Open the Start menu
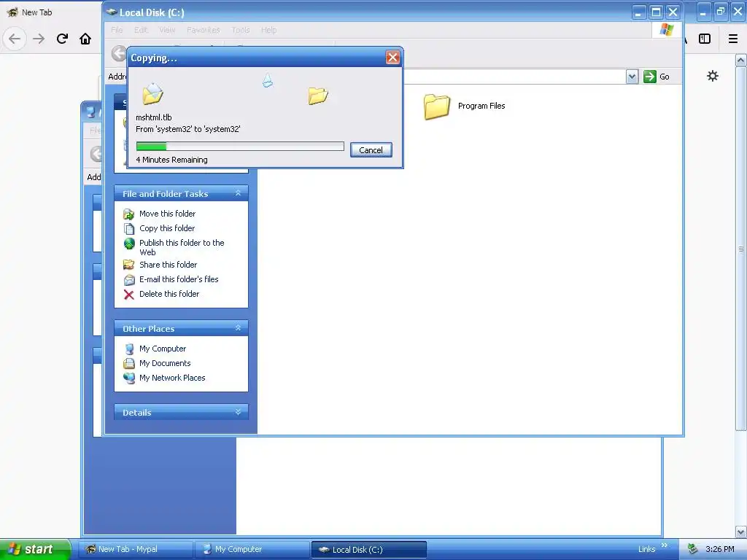The height and width of the screenshot is (560, 747). pyautogui.click(x=35, y=549)
